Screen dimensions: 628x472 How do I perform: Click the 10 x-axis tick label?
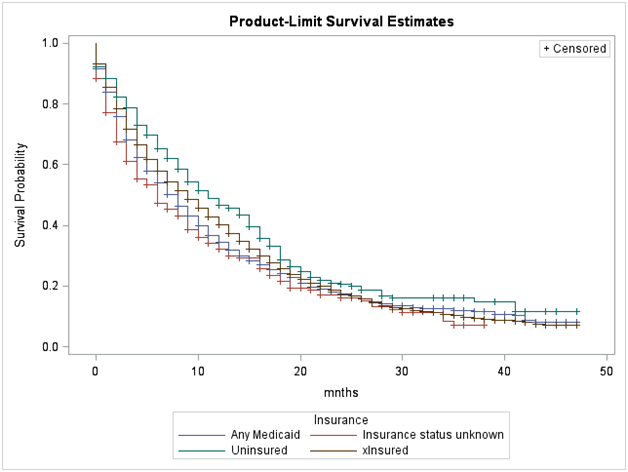pyautogui.click(x=198, y=372)
